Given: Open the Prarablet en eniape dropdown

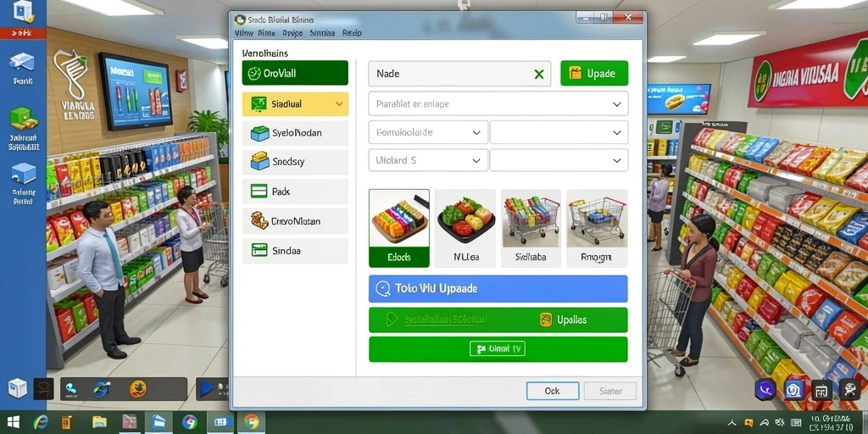Looking at the screenshot, I should pyautogui.click(x=498, y=103).
